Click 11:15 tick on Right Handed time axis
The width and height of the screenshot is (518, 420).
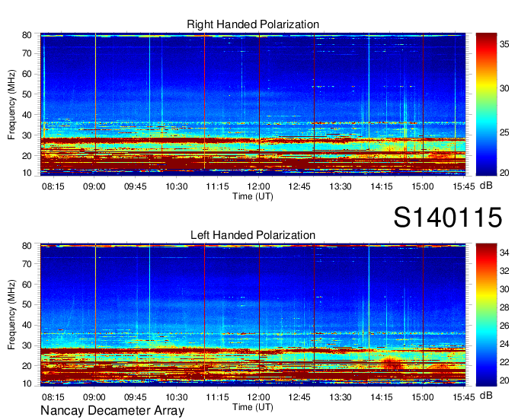(217, 186)
